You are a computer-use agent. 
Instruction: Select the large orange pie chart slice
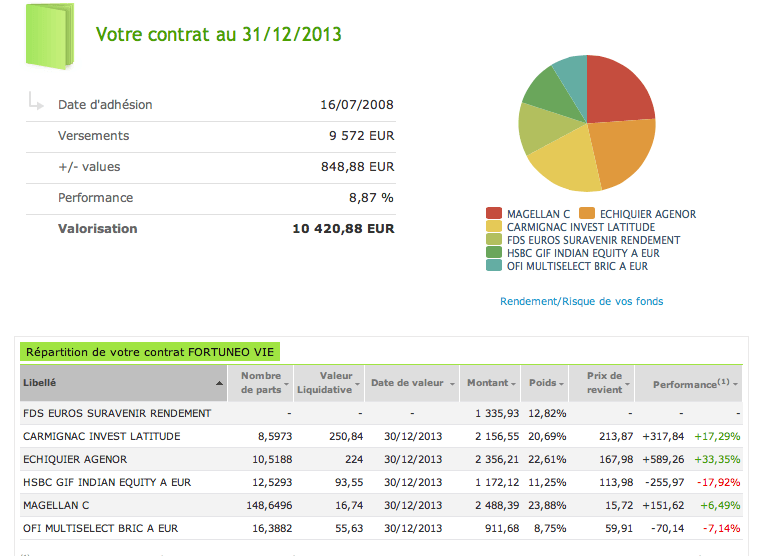622,151
